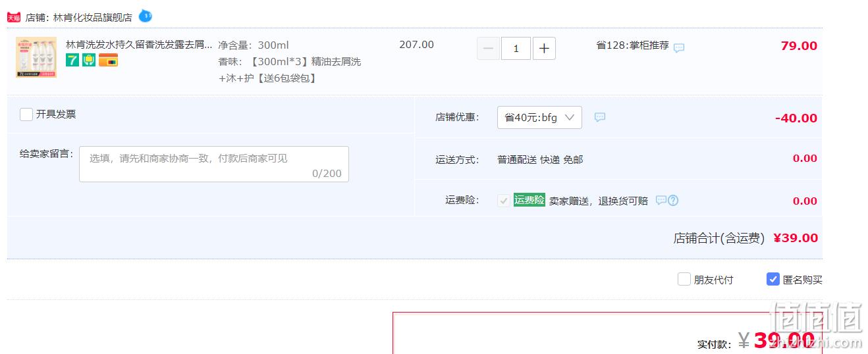
Task: Open the 林肯洗发水持久留香 product title link
Action: (x=139, y=45)
